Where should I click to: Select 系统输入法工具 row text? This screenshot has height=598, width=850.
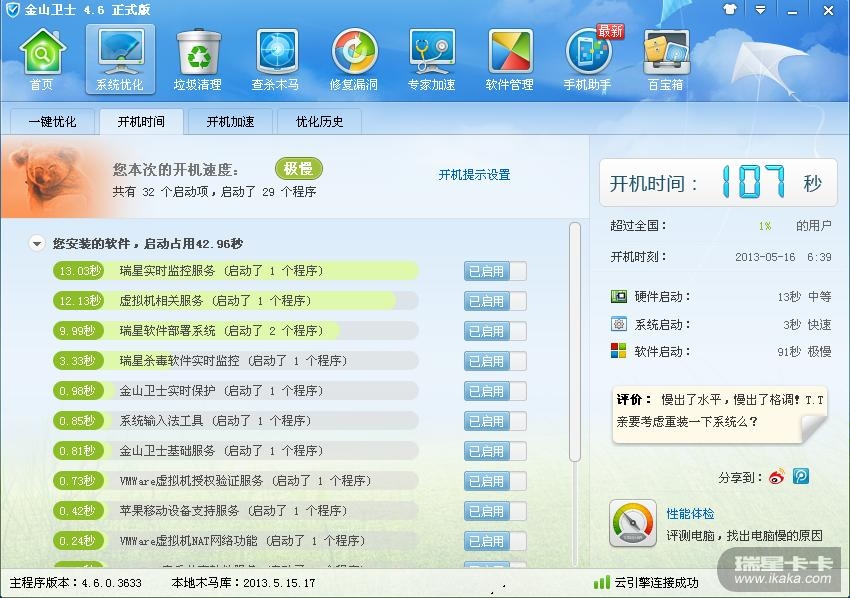pos(215,420)
